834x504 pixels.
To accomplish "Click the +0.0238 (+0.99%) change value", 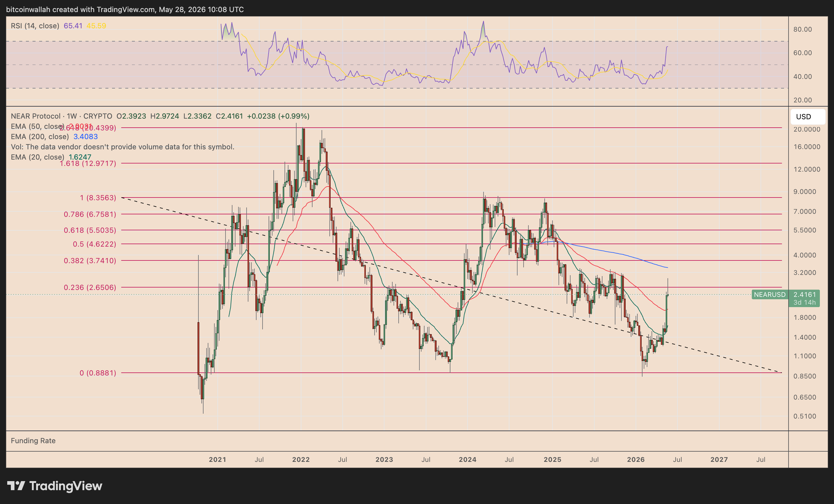I will [x=278, y=116].
